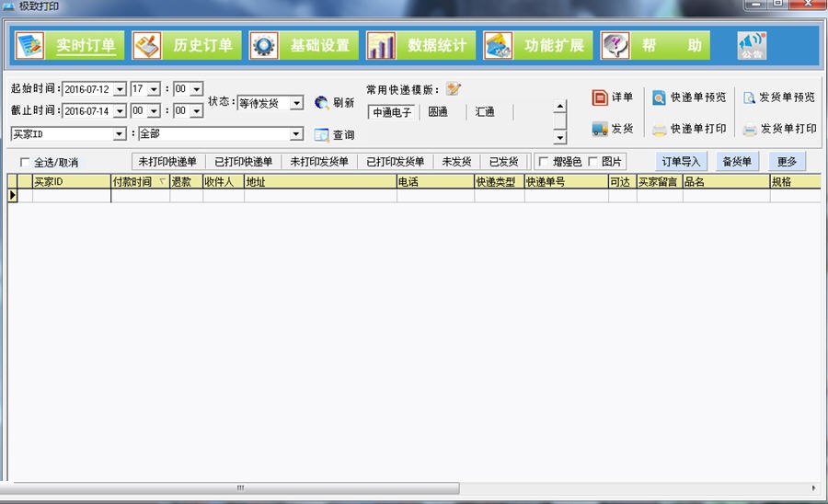Click the 数据统计 bar chart icon
Screen dimensions: 828x504
tap(381, 45)
